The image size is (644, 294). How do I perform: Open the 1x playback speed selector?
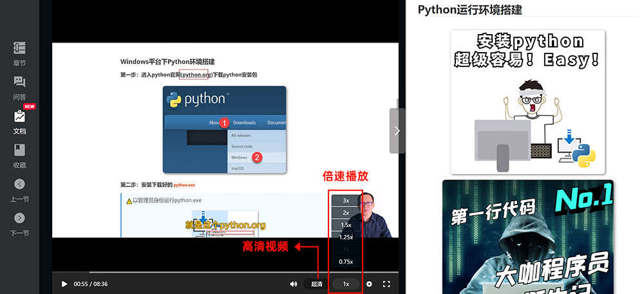point(346,284)
